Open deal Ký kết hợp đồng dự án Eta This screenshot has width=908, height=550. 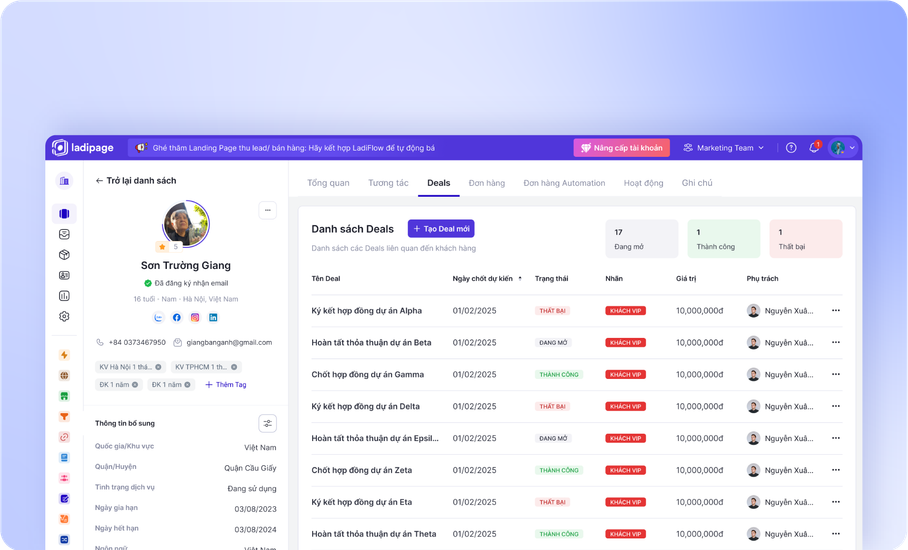click(362, 502)
